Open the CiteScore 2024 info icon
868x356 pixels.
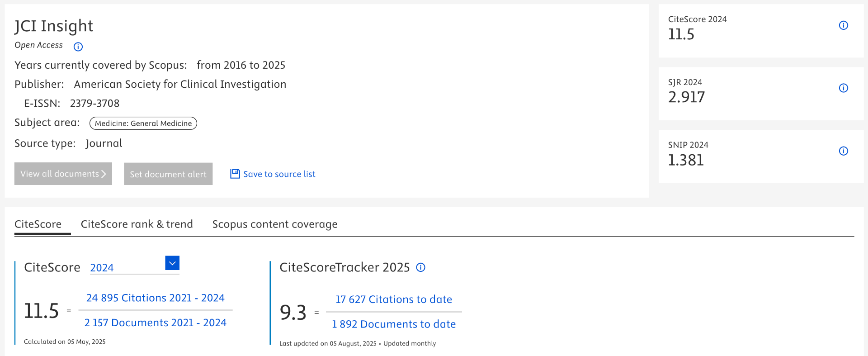point(844,25)
